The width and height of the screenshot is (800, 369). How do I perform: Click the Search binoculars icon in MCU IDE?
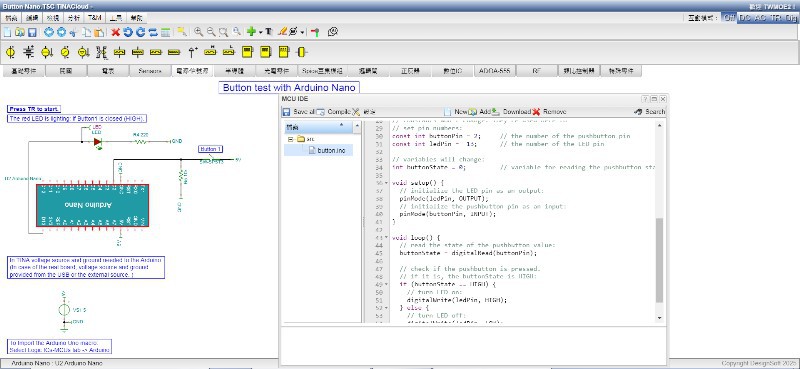(x=637, y=111)
